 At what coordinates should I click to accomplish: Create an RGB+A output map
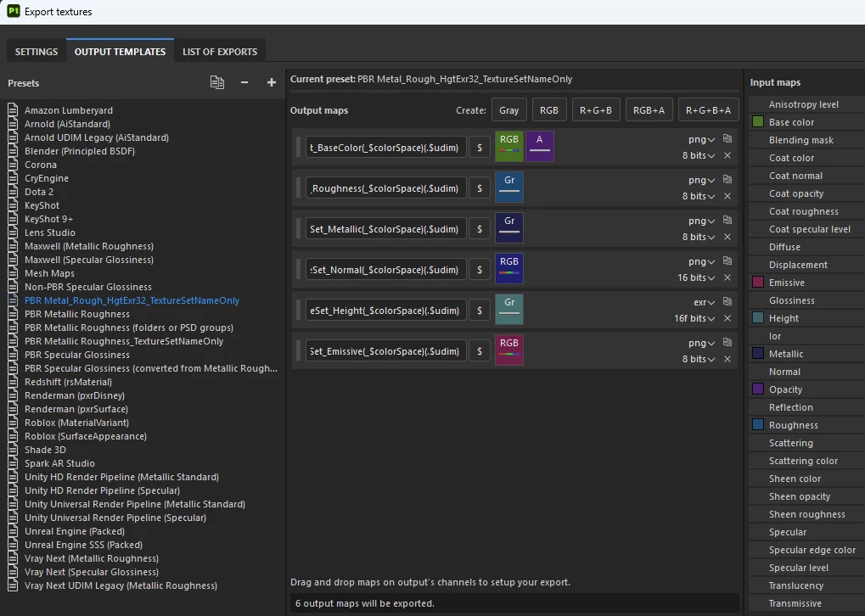(x=649, y=110)
